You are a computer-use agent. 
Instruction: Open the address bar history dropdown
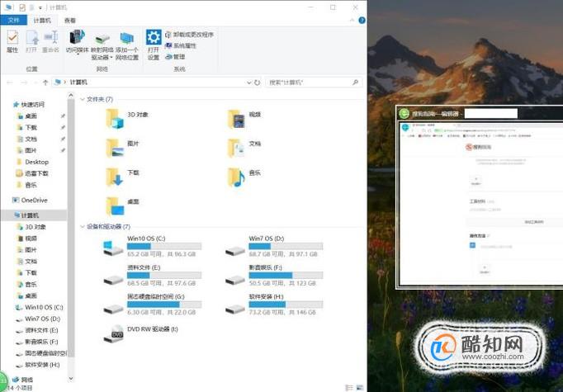pyautogui.click(x=248, y=83)
